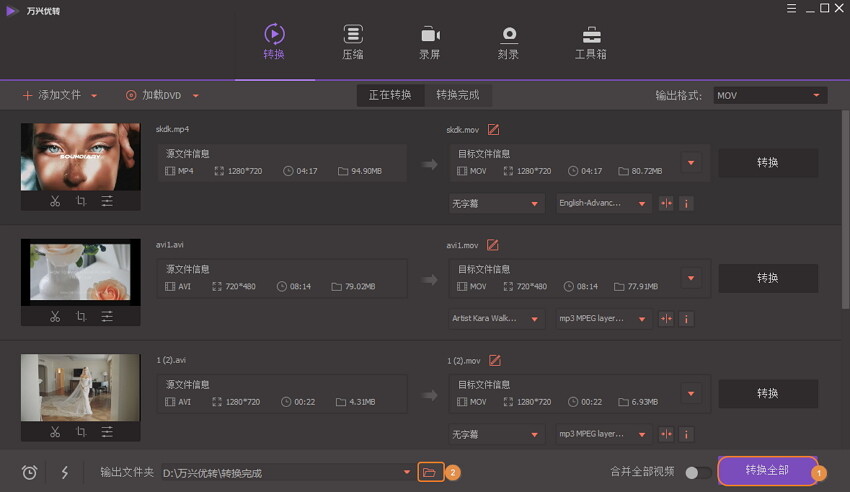Viewport: 850px width, 492px height.
Task: Click the 万兴优转 app logo
Action: 12,10
